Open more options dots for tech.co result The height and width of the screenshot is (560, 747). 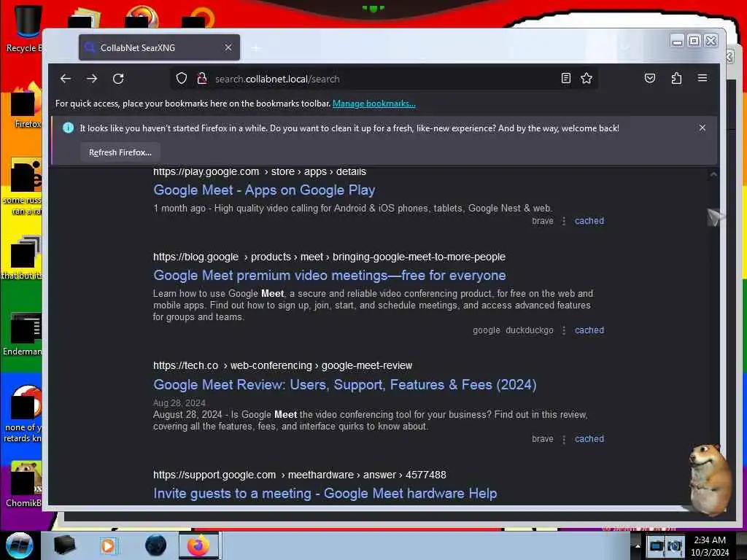pyautogui.click(x=564, y=438)
